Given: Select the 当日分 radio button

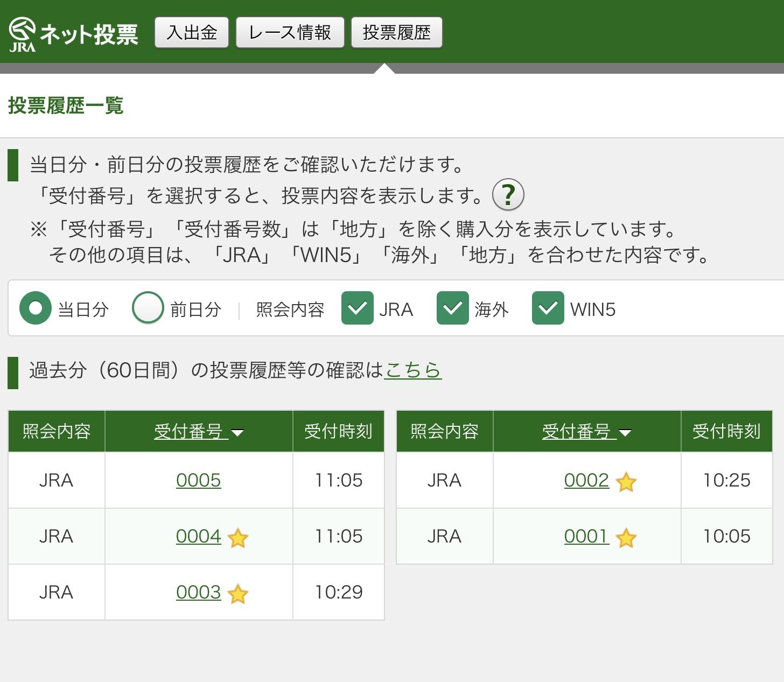Looking at the screenshot, I should click(36, 308).
